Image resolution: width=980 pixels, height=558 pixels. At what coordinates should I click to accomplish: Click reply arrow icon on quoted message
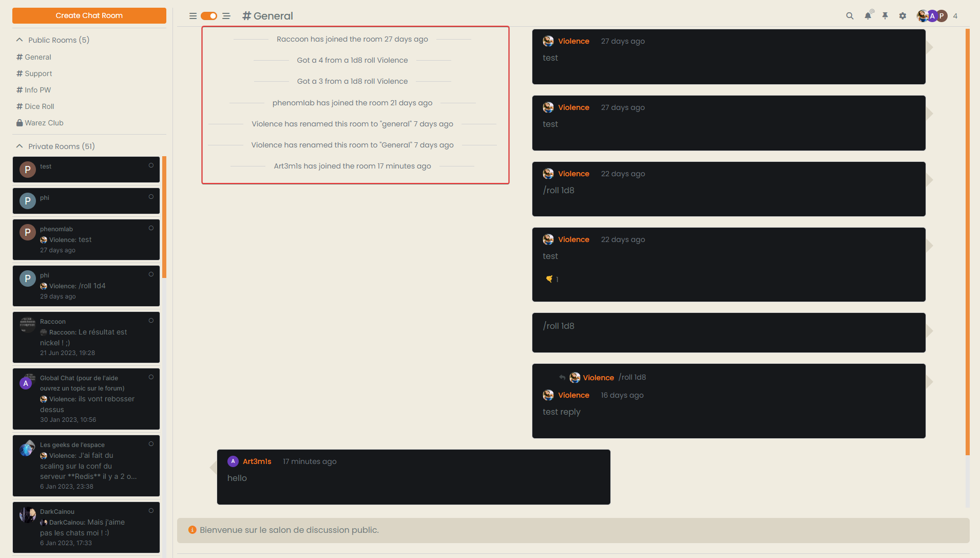562,378
